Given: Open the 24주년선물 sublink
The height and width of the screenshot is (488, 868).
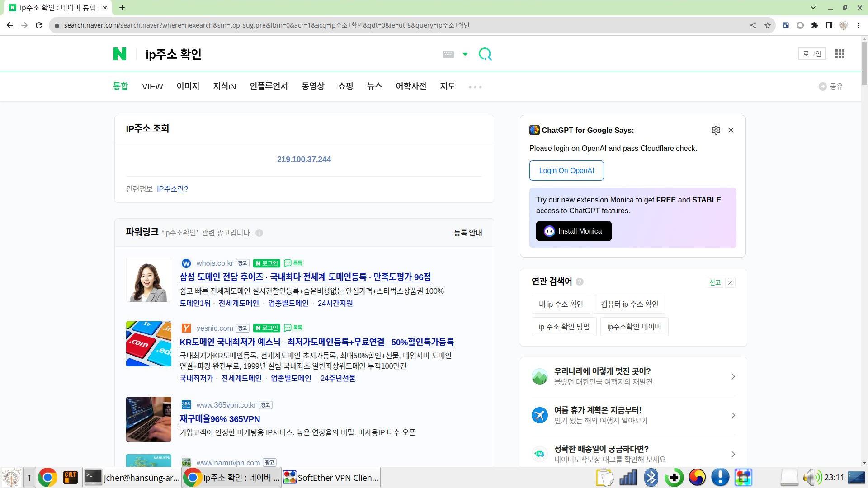Looking at the screenshot, I should [x=338, y=378].
